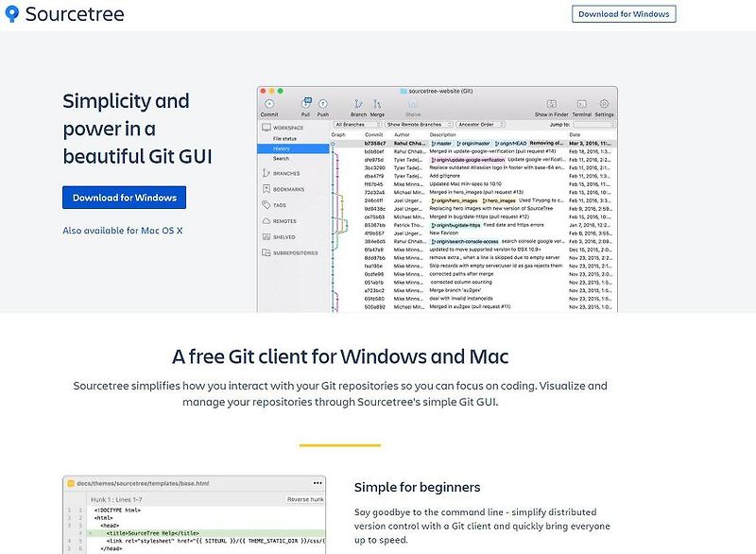Screen dimensions: 756x554
Task: Click the origin/update-google-verification branch label
Action: [468, 160]
